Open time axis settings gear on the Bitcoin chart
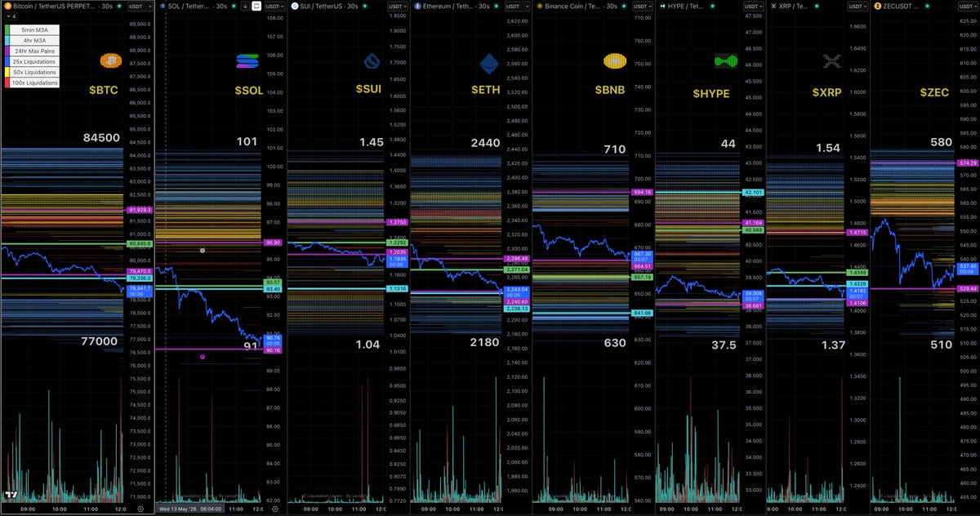980x516 pixels. point(140,509)
